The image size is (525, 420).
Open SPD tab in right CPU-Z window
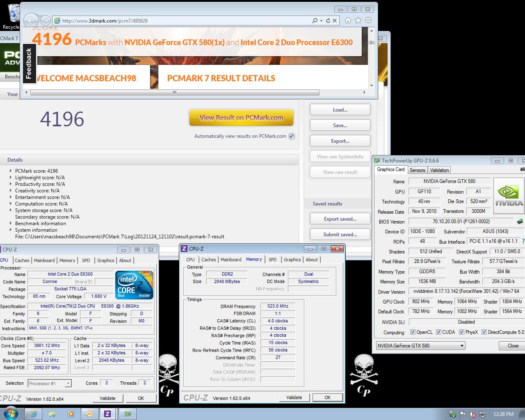coord(272,260)
